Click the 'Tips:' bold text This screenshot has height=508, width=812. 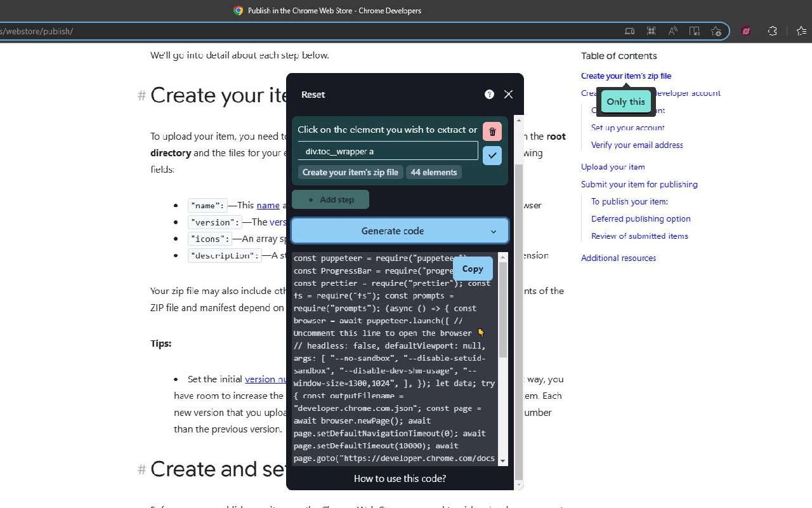tap(161, 344)
